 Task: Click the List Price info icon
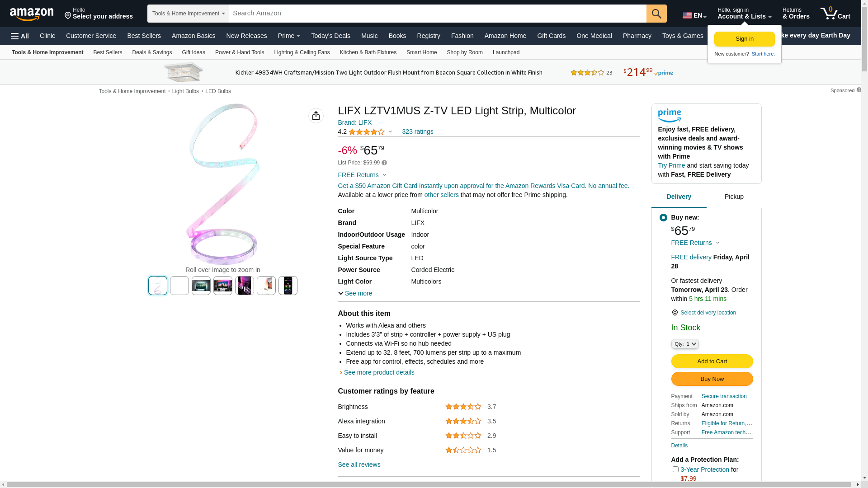(384, 163)
